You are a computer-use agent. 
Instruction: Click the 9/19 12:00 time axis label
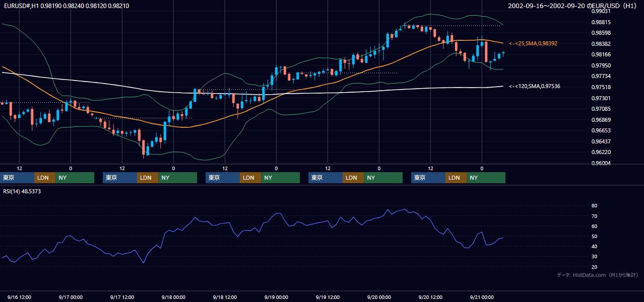328,297
